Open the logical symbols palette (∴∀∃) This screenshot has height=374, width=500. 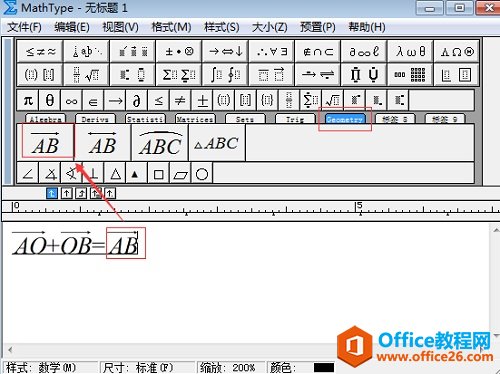[x=271, y=51]
